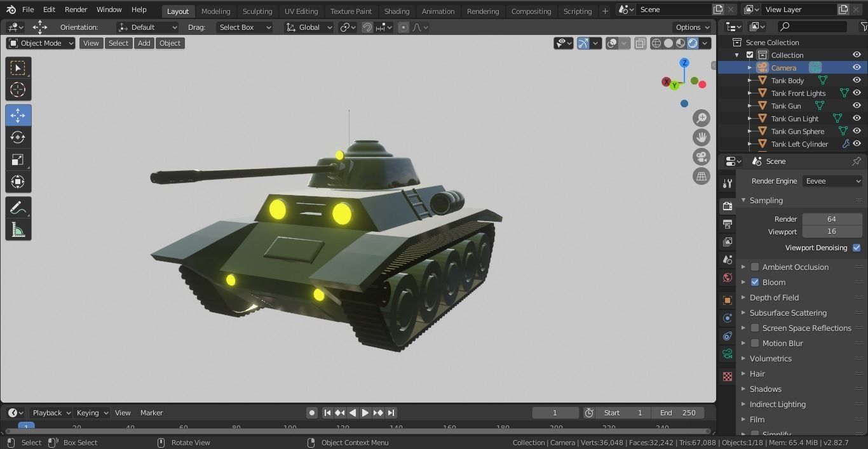
Task: Select the Move tool
Action: (x=18, y=115)
